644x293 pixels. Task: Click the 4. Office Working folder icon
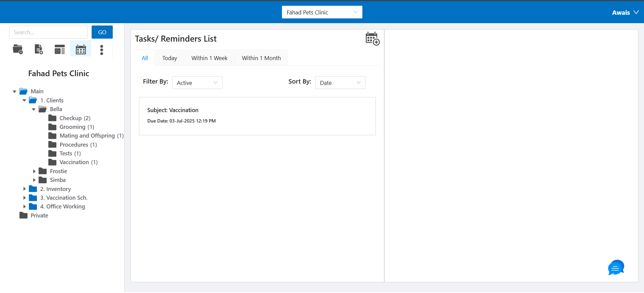33,206
